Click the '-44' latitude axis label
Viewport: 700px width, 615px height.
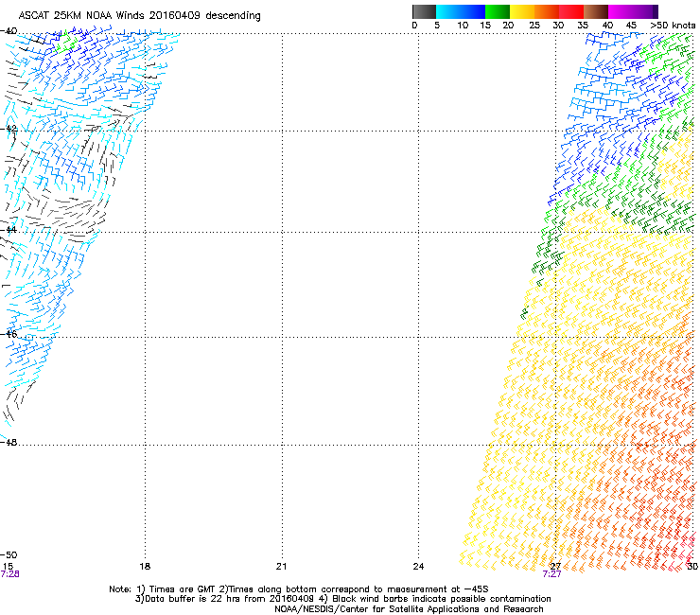pyautogui.click(x=9, y=230)
